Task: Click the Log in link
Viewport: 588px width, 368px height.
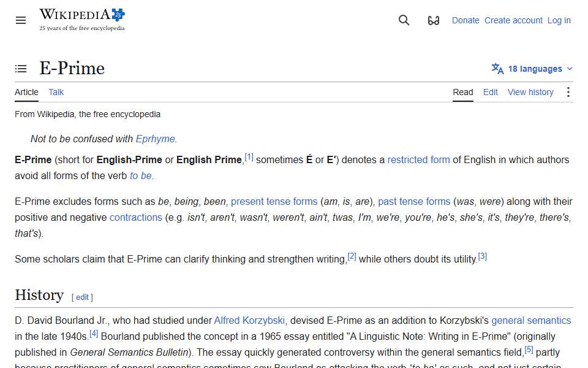Action: (x=559, y=20)
